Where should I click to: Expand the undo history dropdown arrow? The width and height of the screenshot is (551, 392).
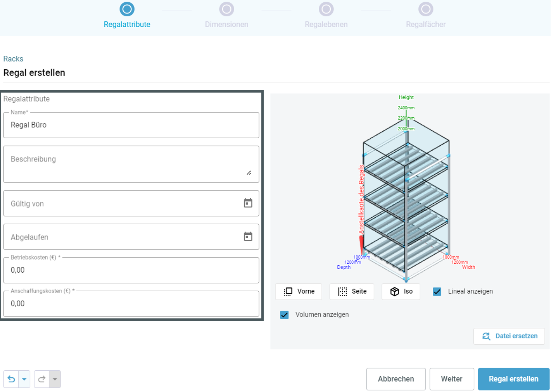(24, 379)
